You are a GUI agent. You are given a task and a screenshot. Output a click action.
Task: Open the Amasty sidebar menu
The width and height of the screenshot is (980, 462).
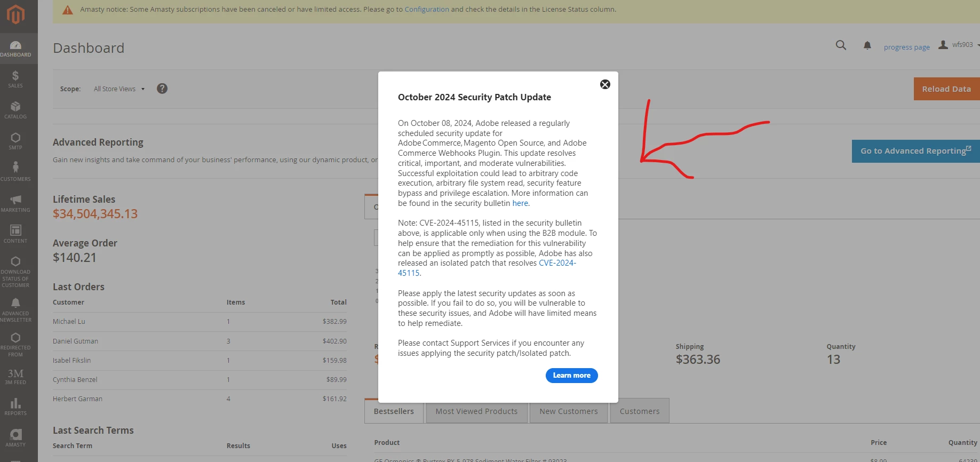15,438
